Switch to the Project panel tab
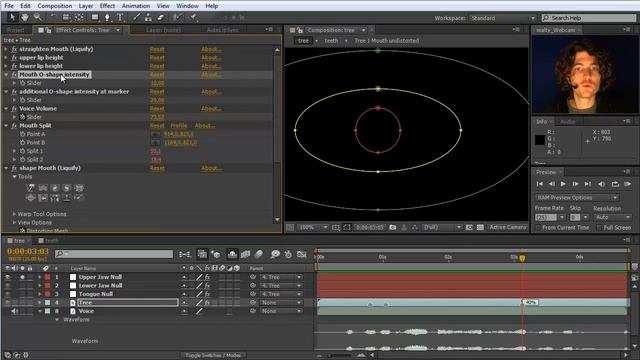 [x=16, y=30]
